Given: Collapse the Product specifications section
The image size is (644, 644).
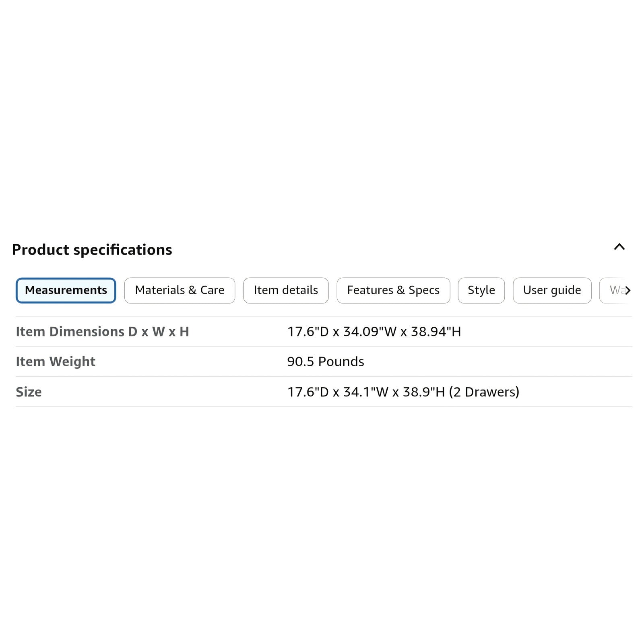Looking at the screenshot, I should [x=619, y=247].
